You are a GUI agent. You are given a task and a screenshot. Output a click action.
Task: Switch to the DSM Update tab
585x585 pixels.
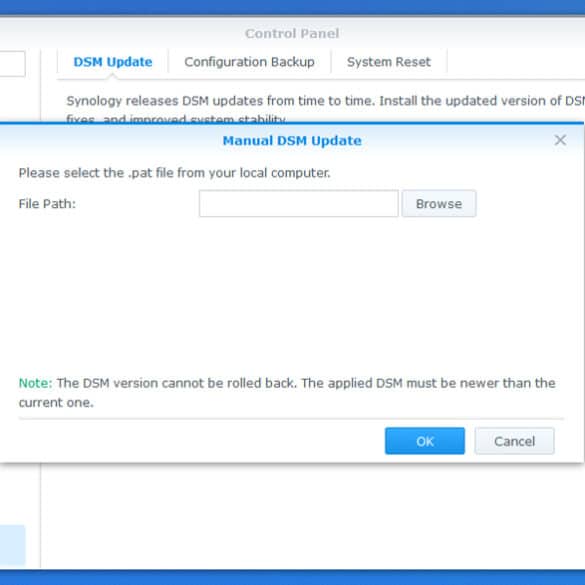(x=113, y=62)
